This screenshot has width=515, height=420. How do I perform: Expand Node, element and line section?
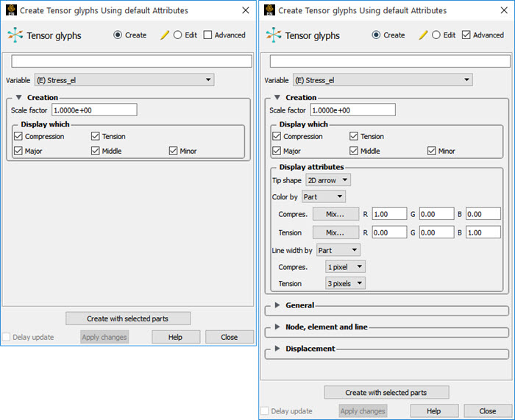tap(277, 327)
